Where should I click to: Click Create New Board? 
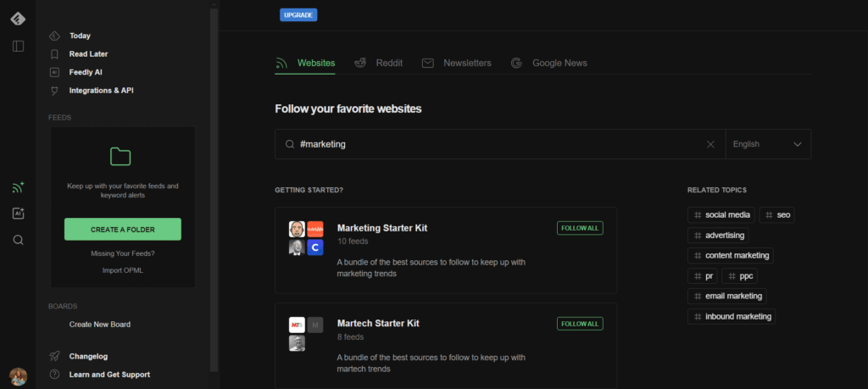tap(100, 325)
